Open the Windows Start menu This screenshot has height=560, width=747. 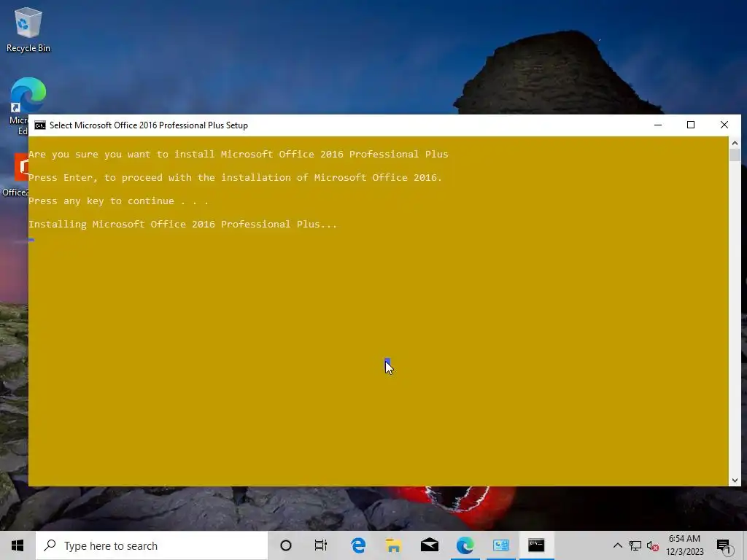18,545
